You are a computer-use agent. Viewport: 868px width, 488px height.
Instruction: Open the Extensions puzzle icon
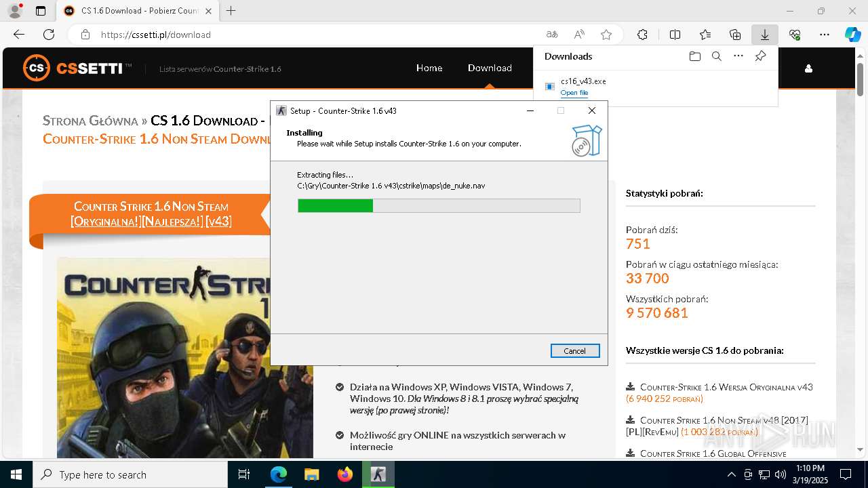click(x=642, y=35)
